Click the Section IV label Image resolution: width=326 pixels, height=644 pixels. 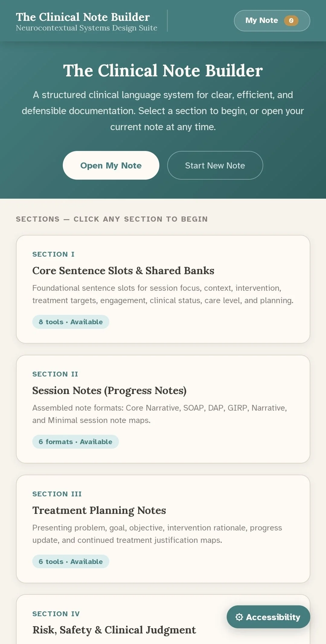tap(56, 614)
